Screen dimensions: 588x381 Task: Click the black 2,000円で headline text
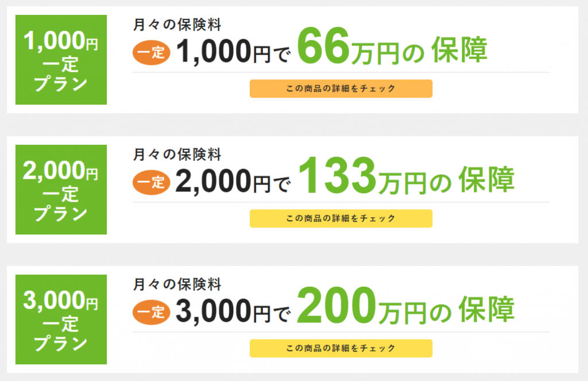click(233, 183)
